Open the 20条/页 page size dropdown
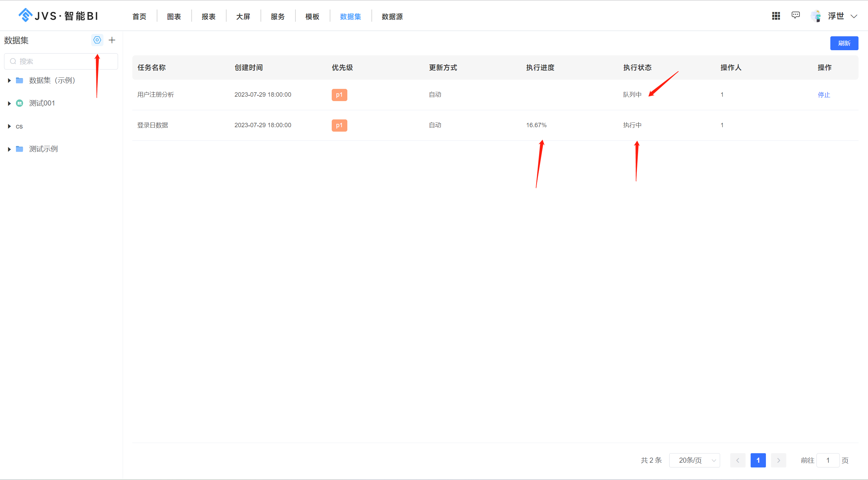The image size is (868, 480). coord(694,460)
